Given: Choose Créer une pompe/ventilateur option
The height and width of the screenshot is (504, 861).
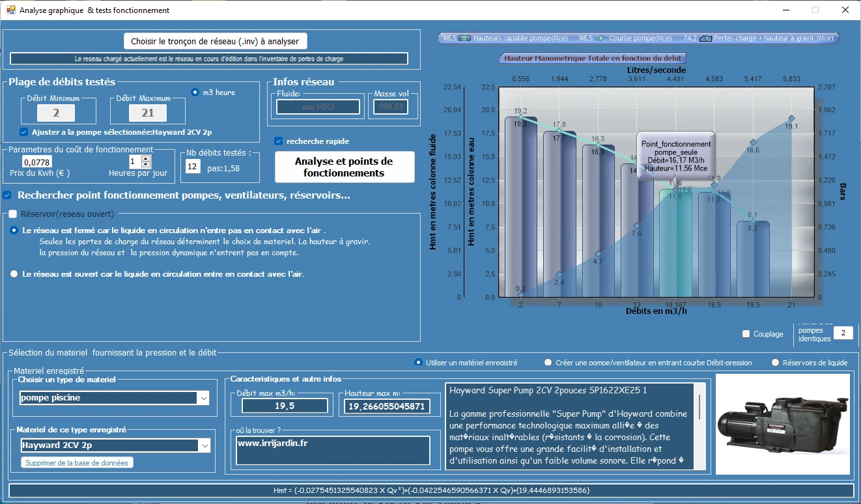Looking at the screenshot, I should coord(548,362).
